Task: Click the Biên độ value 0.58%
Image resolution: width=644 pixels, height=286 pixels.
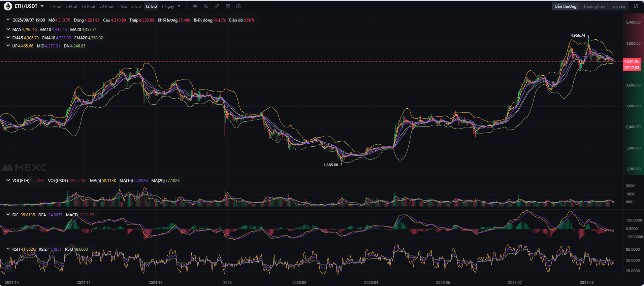Action: [x=249, y=20]
